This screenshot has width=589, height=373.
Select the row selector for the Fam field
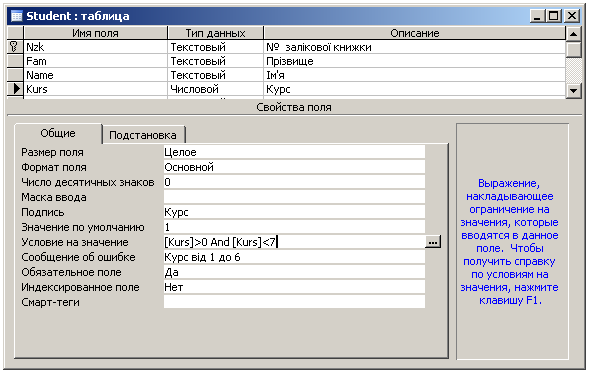tap(15, 61)
